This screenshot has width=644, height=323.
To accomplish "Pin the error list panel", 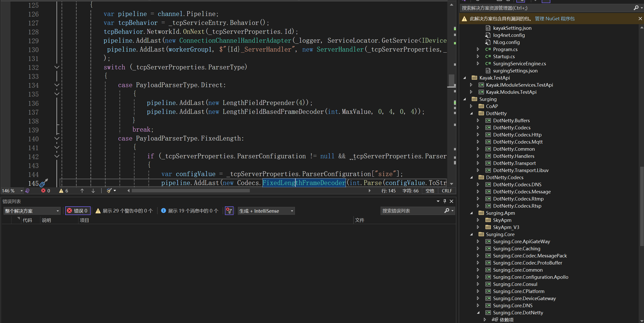I will click(445, 201).
